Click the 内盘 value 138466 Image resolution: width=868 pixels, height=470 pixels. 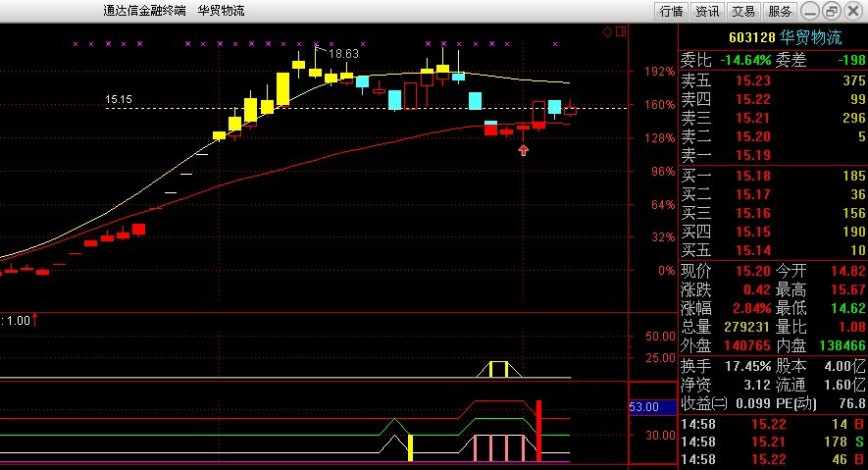842,346
